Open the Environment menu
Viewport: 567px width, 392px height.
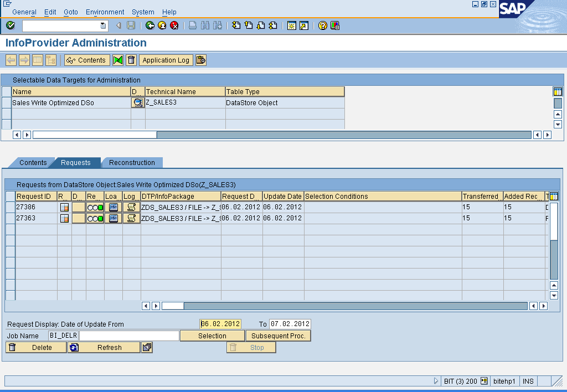click(x=105, y=12)
